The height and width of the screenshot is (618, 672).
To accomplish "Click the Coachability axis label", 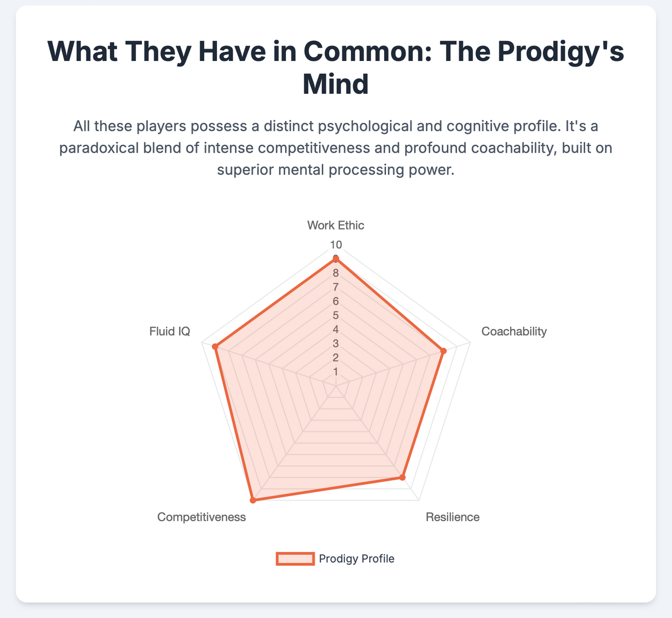I will (514, 331).
